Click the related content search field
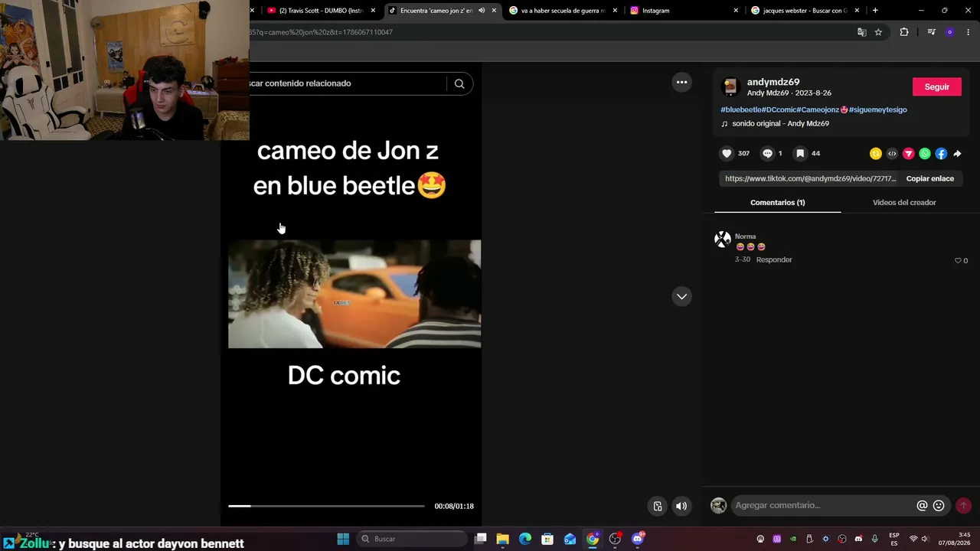 [348, 83]
